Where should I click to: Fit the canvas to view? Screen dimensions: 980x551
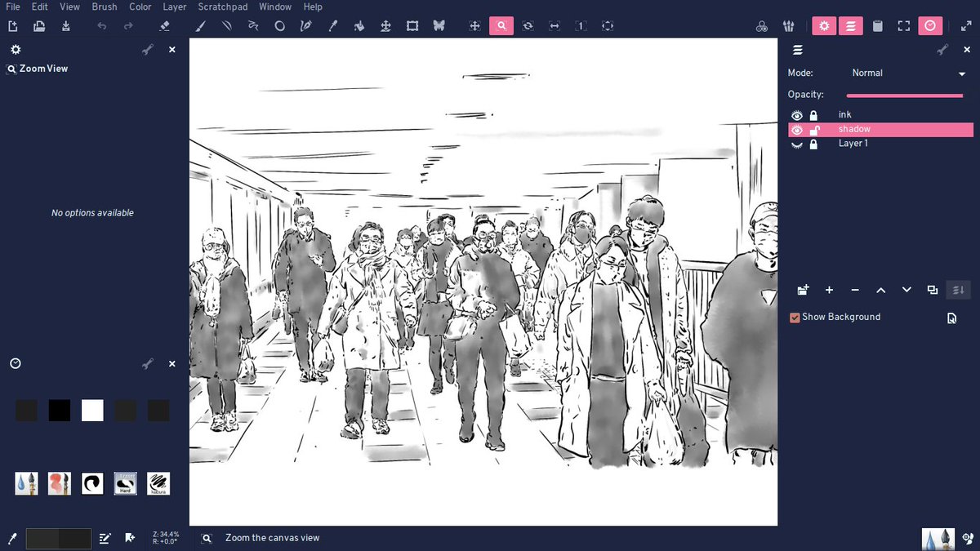click(608, 26)
